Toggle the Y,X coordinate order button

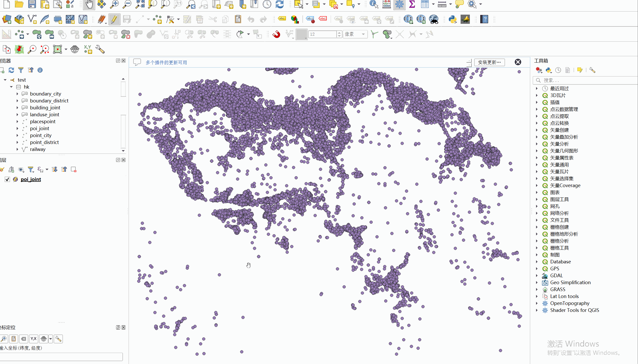(33, 339)
